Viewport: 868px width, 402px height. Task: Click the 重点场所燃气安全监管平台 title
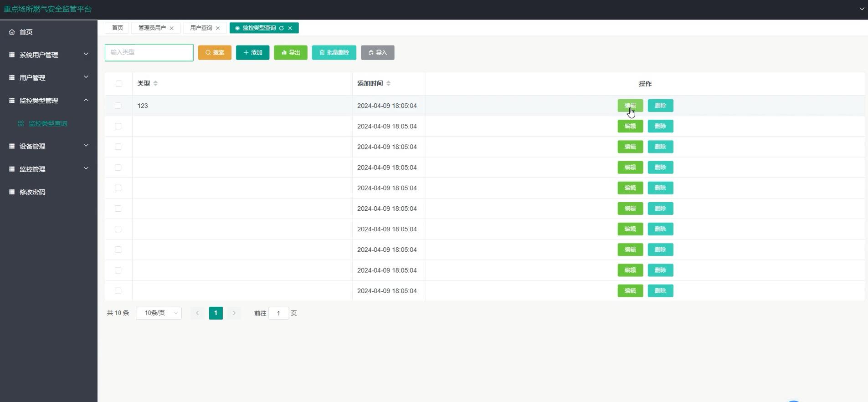[x=48, y=9]
